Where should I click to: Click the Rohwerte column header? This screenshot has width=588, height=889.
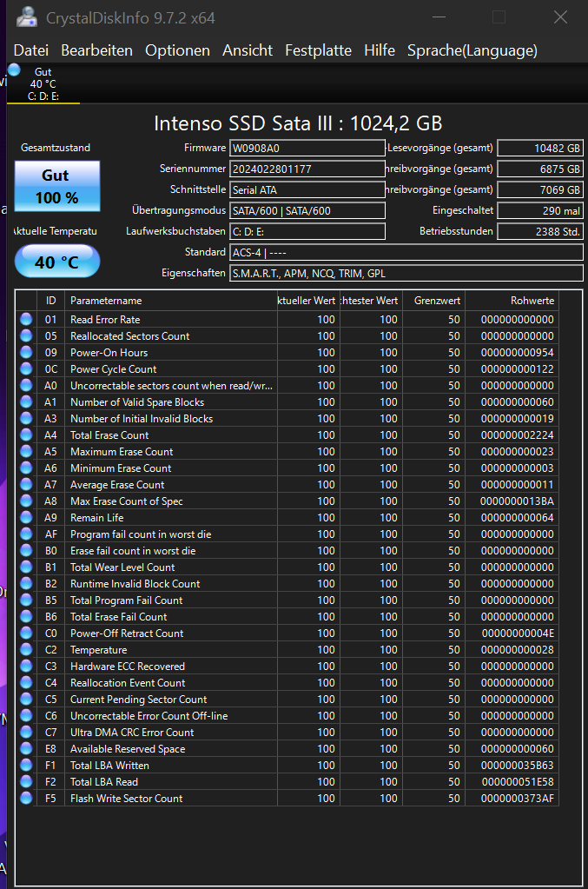coord(512,301)
